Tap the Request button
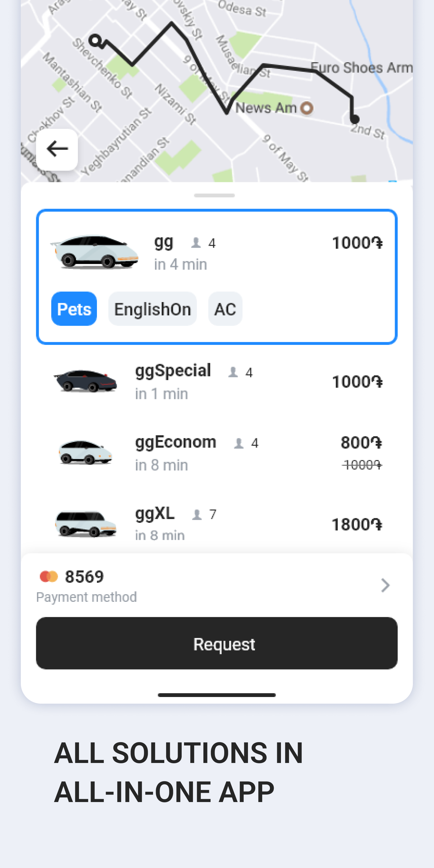This screenshot has width=434, height=868. (x=217, y=643)
